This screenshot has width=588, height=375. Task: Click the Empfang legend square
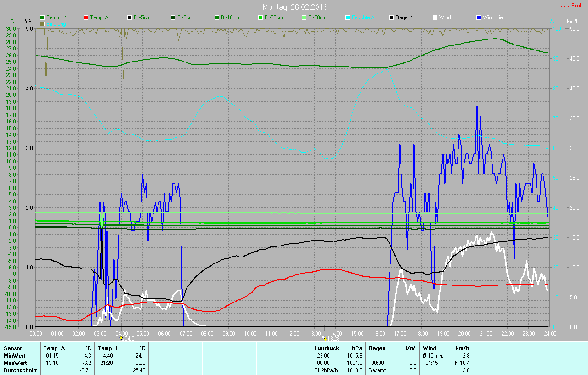(42, 23)
